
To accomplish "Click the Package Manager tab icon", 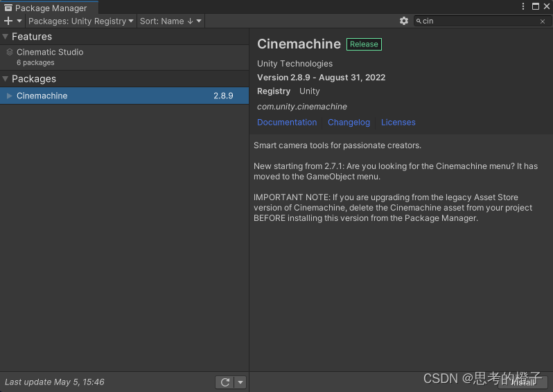I will pos(8,8).
